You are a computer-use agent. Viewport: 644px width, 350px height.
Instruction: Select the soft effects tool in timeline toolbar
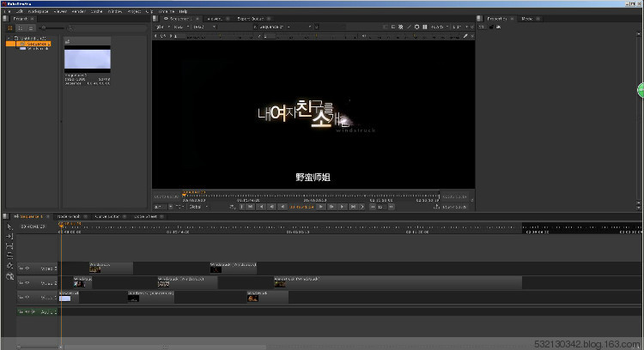(x=9, y=266)
